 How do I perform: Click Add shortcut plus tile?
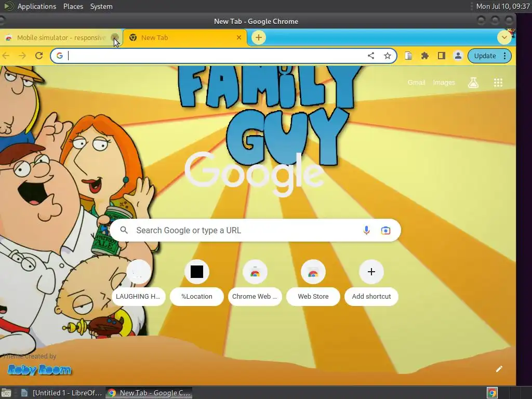pos(371,282)
